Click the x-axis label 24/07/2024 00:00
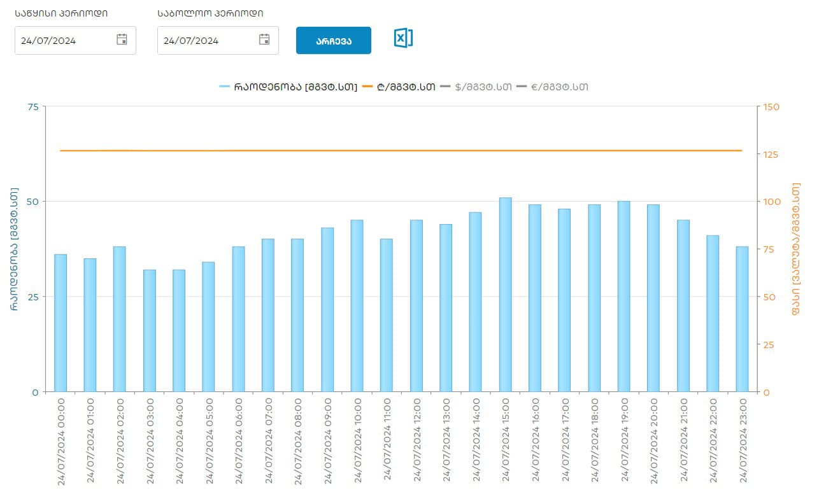 (x=62, y=441)
